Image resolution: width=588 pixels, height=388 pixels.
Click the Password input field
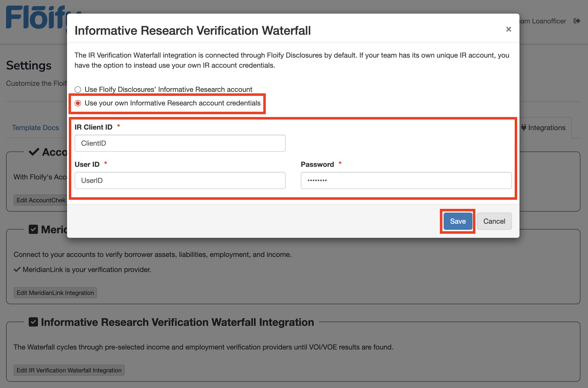(406, 180)
